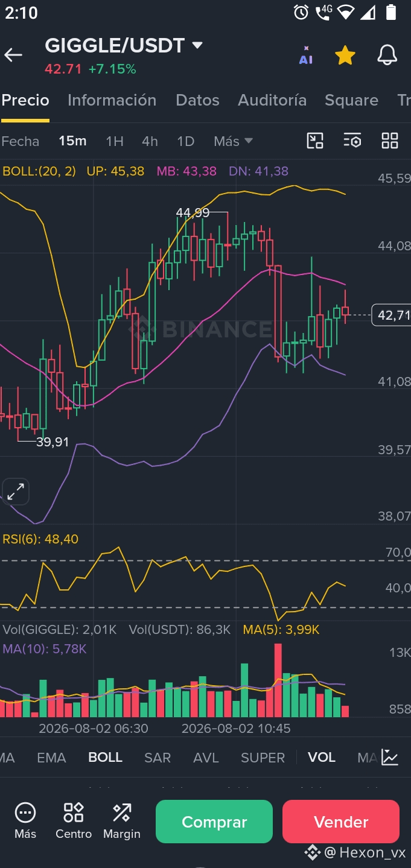Switch to the Precio tab
The height and width of the screenshot is (868, 411).
click(x=25, y=100)
